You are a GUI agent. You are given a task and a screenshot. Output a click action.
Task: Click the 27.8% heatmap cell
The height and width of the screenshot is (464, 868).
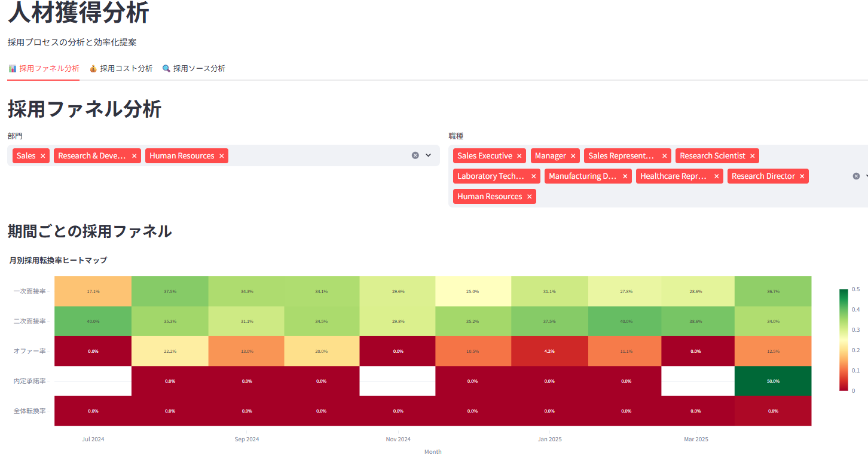pyautogui.click(x=626, y=291)
